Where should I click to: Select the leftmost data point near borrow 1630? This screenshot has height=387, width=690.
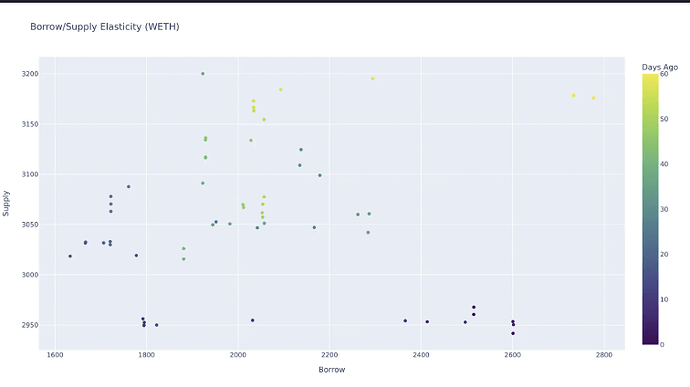pos(70,256)
